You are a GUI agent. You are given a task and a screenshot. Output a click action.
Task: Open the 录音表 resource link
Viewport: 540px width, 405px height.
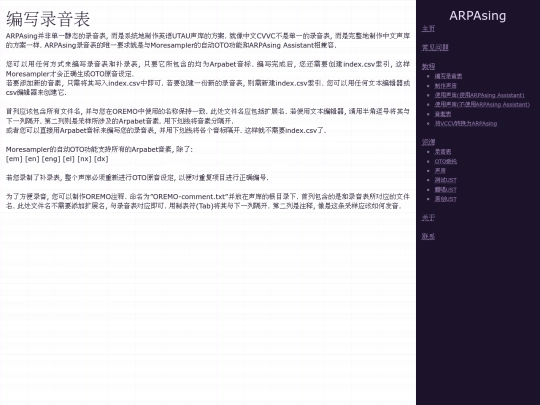click(443, 152)
